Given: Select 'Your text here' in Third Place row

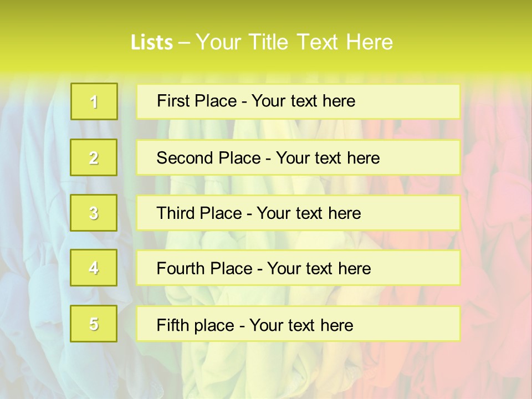Looking at the screenshot, I should 309,213.
